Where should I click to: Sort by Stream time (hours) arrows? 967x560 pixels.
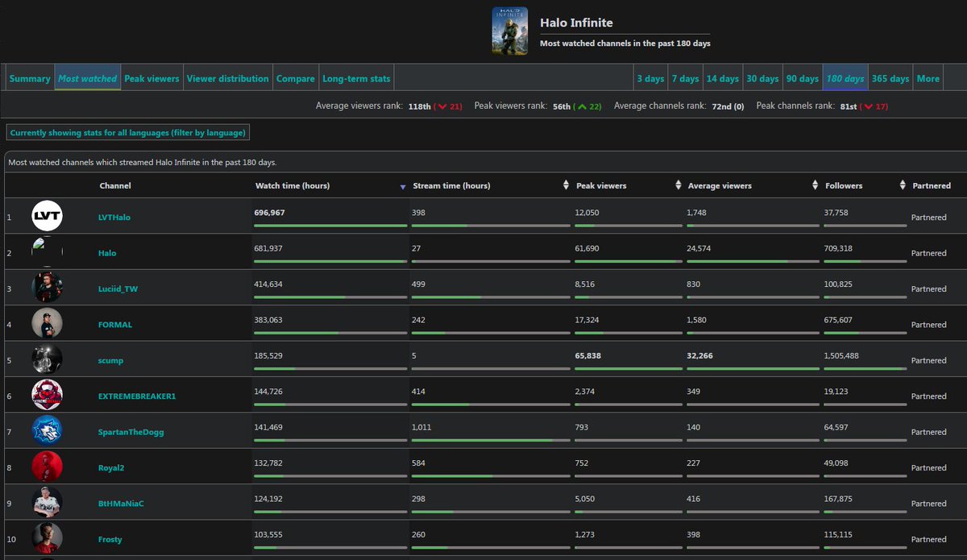click(566, 185)
